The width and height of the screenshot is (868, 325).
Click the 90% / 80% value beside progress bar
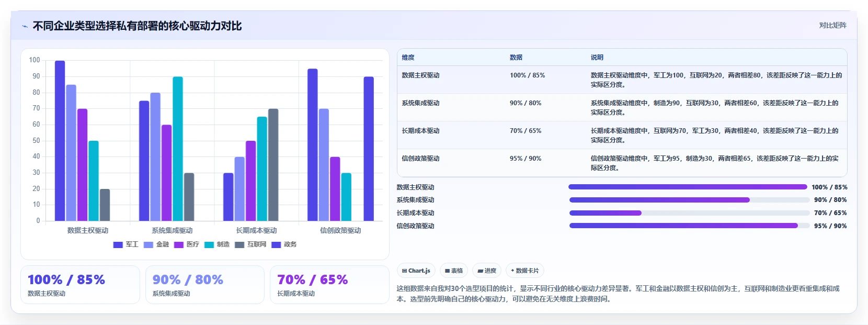coord(830,200)
